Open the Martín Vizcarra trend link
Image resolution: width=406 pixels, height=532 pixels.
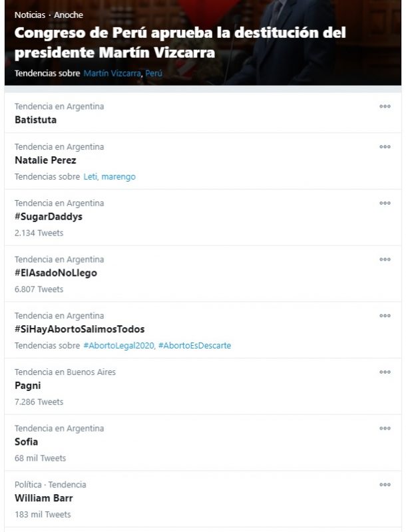tap(112, 73)
